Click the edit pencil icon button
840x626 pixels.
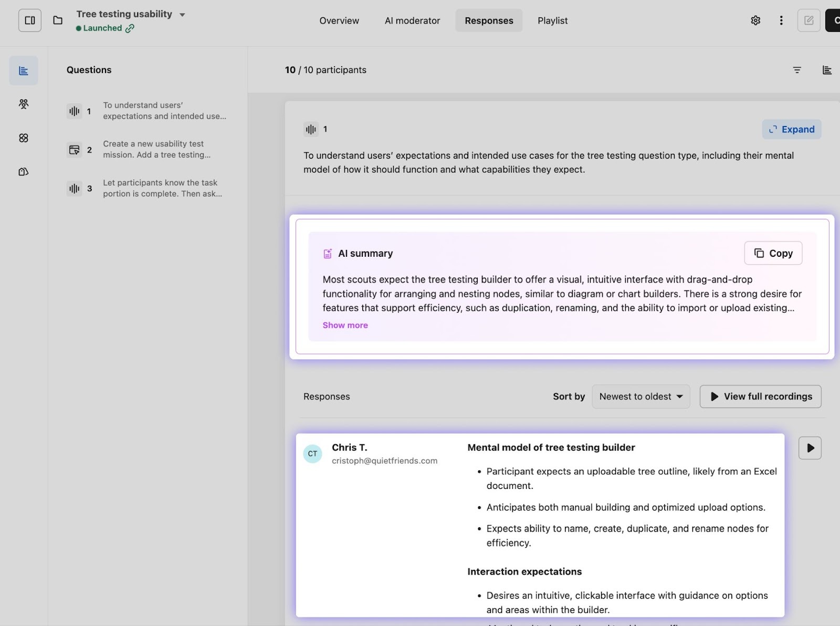pyautogui.click(x=808, y=20)
